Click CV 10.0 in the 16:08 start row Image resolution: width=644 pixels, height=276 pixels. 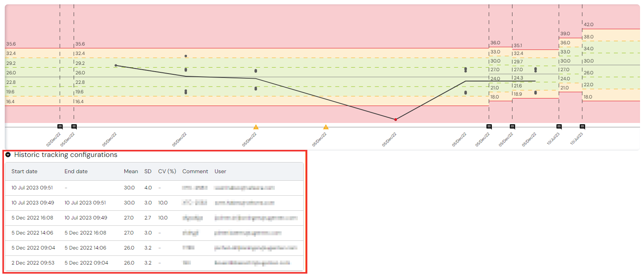[163, 218]
